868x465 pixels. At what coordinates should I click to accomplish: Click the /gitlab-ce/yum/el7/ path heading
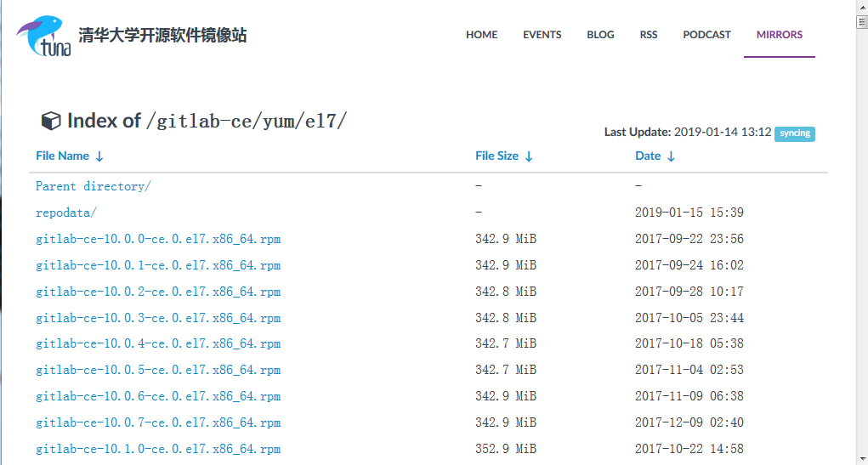coord(246,121)
